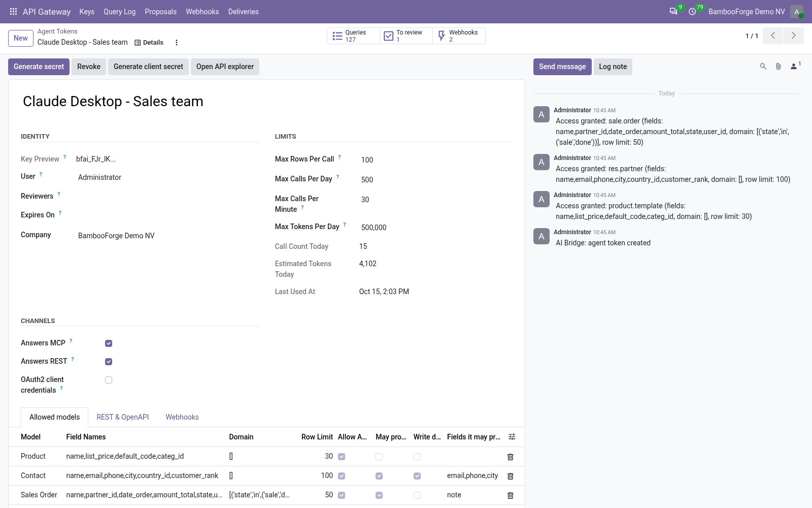Click the Agent Tokens breadcrumb link
The width and height of the screenshot is (812, 508).
point(57,31)
